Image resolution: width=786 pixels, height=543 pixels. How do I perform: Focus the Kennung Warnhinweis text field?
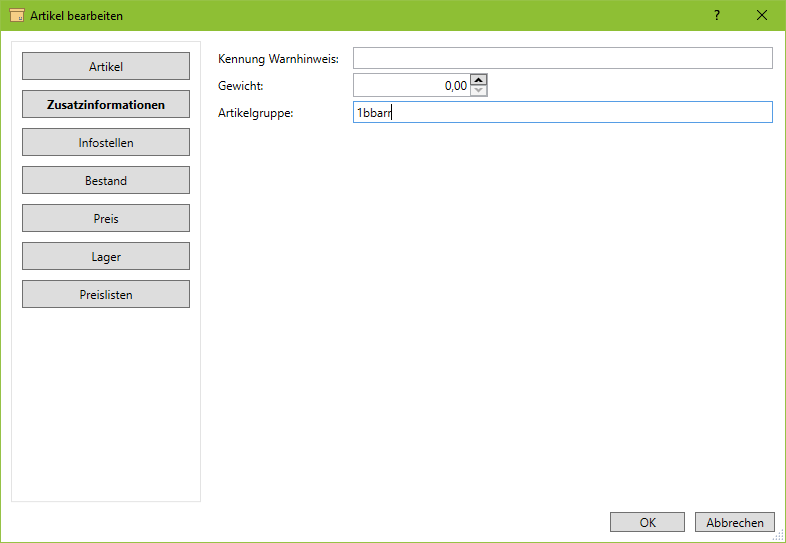pyautogui.click(x=562, y=59)
